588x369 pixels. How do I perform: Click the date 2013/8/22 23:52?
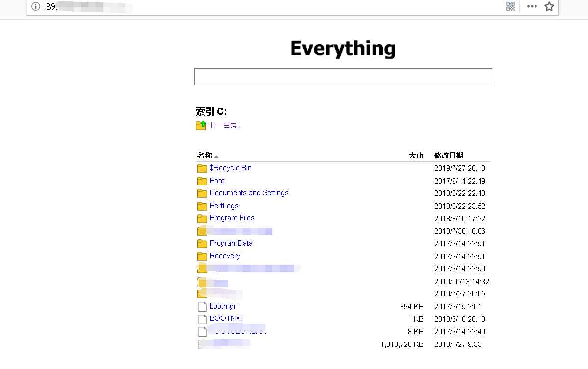[x=460, y=206]
